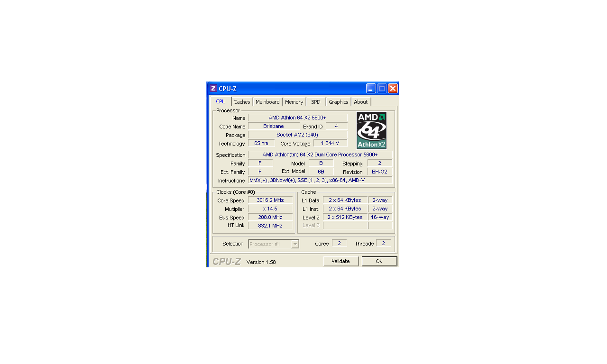Open the Graphics tab

coord(339,102)
